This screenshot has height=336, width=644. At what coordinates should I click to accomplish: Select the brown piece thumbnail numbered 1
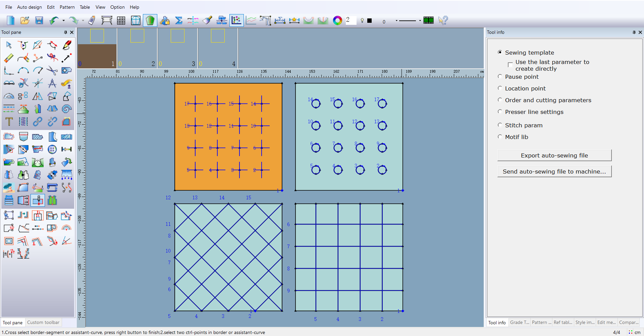pos(97,48)
